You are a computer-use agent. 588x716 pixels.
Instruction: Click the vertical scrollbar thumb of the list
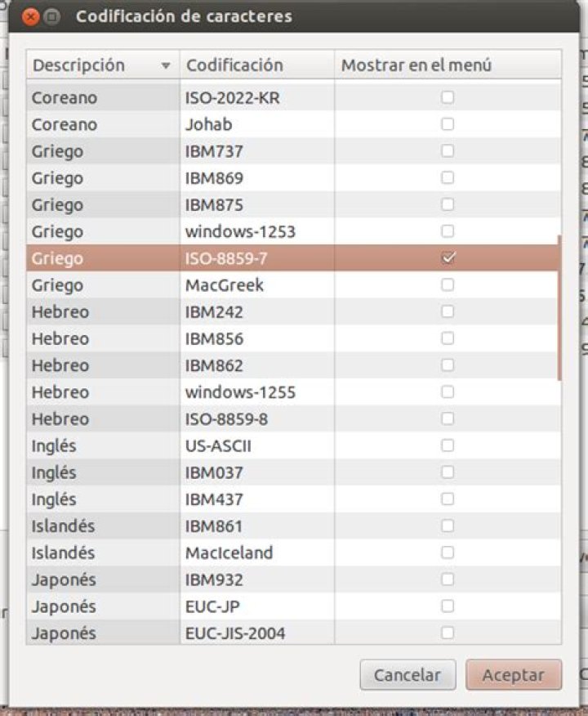coord(559,308)
